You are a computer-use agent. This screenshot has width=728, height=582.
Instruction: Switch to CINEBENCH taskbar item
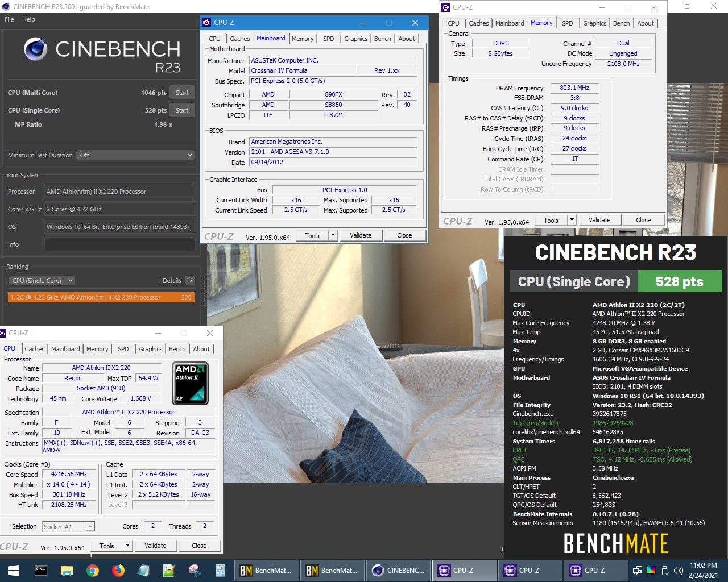(x=399, y=570)
